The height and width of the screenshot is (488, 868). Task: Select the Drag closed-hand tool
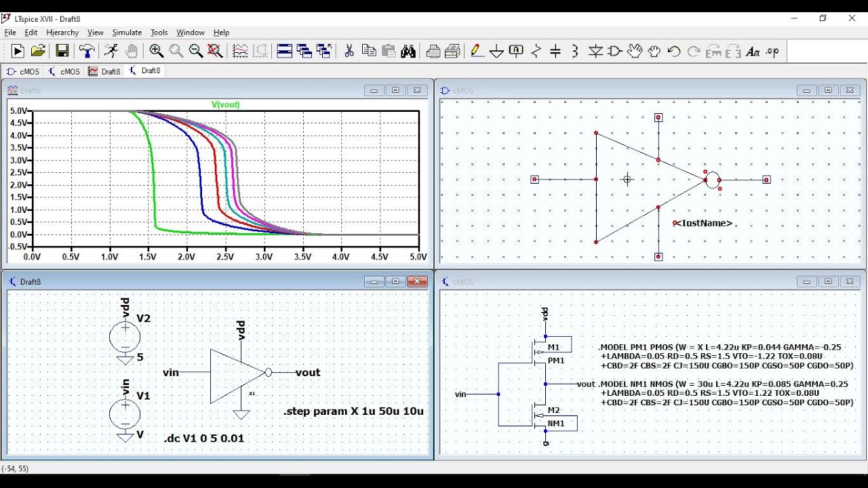tap(654, 51)
